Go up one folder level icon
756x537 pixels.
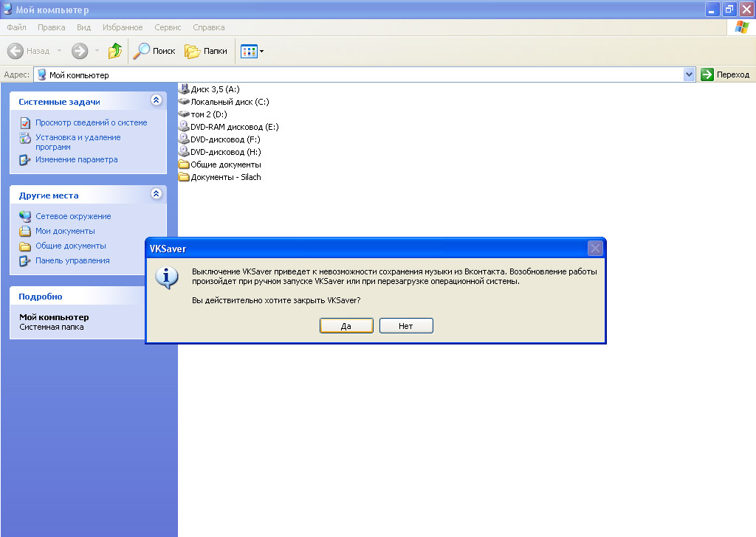click(115, 51)
